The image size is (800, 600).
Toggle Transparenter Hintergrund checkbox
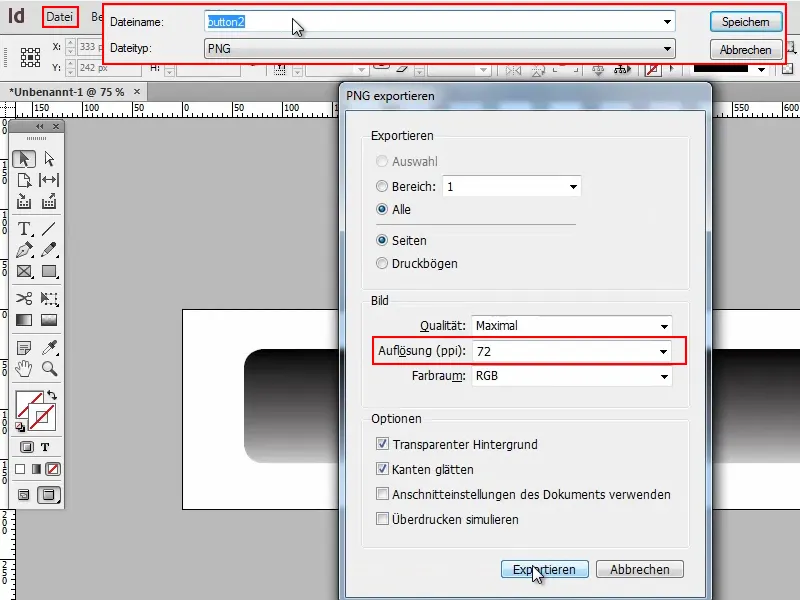(x=382, y=444)
